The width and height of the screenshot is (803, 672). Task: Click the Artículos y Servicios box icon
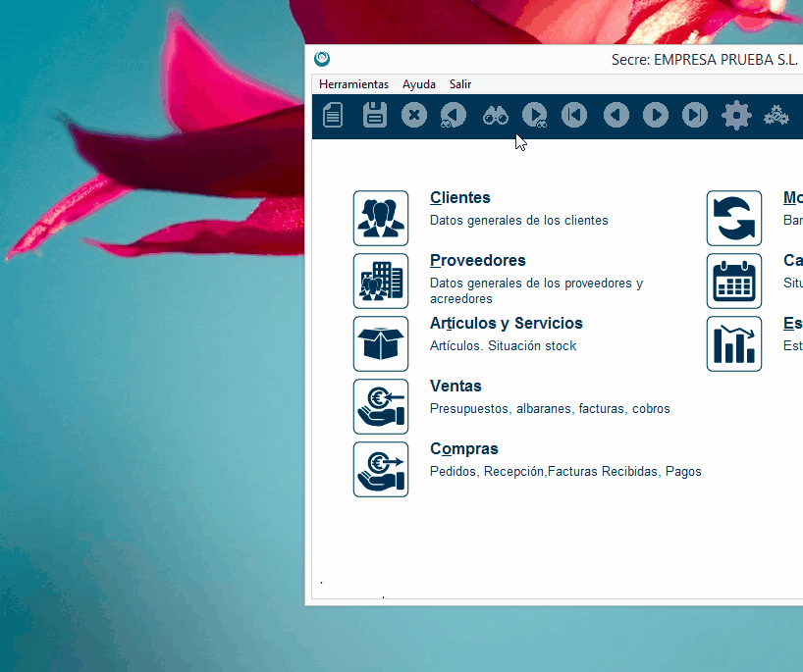point(381,343)
